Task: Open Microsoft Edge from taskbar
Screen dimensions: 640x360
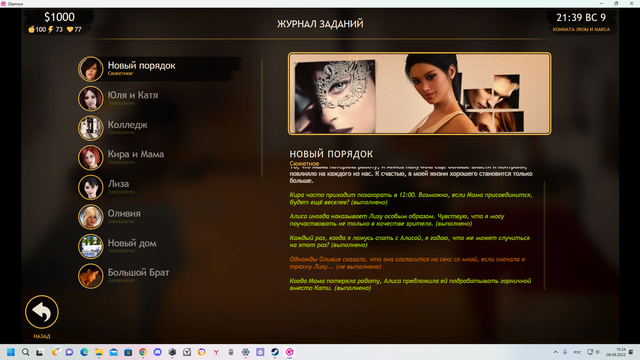Action: (84, 352)
